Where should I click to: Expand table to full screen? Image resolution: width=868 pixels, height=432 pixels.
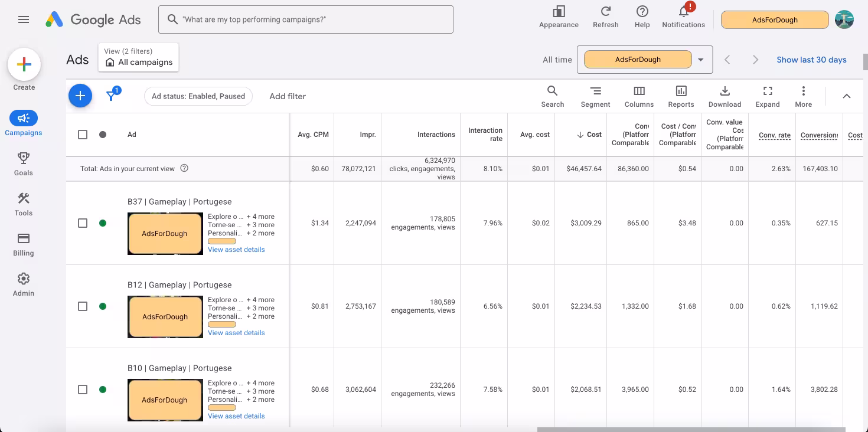(x=768, y=96)
